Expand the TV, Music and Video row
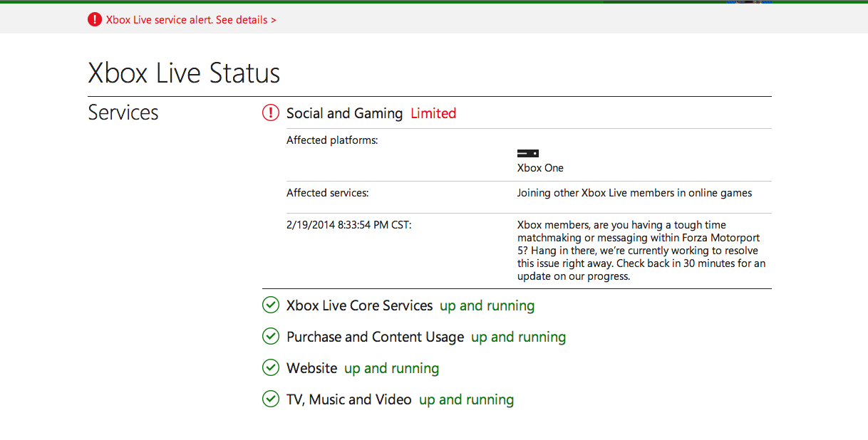 [348, 399]
